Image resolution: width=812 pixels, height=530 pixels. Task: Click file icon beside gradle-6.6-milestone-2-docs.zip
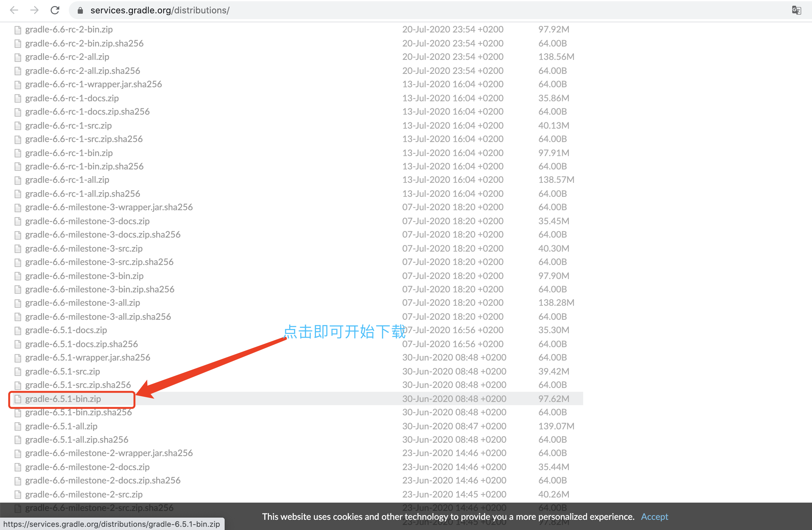(18, 467)
